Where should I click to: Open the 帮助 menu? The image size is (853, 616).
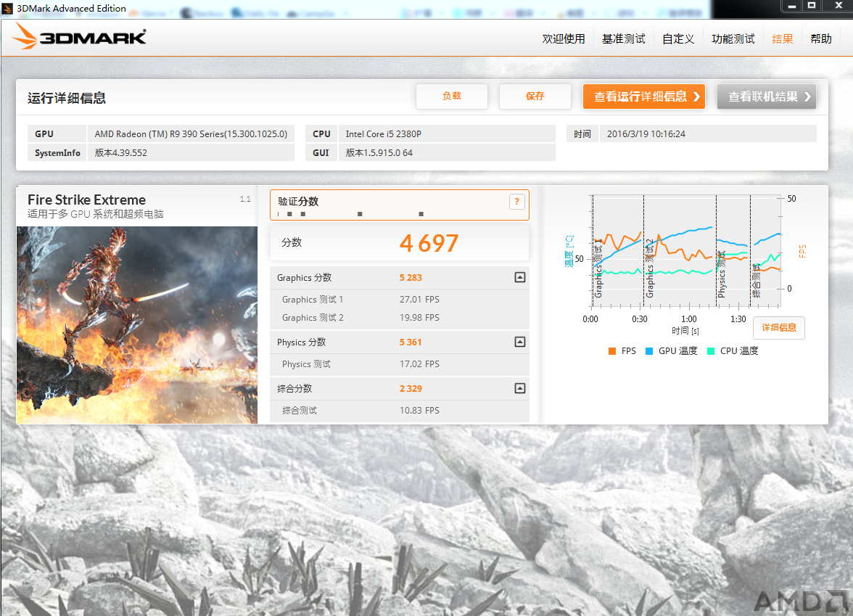(821, 38)
